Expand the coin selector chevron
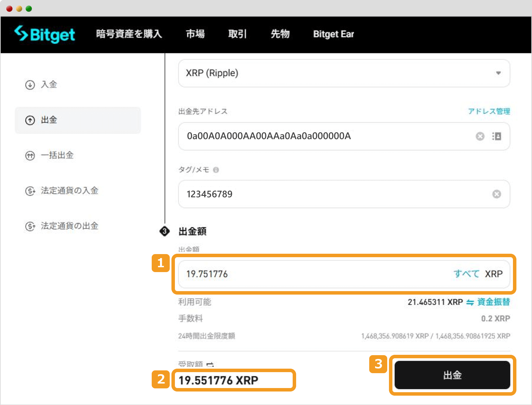532x405 pixels. click(x=498, y=73)
